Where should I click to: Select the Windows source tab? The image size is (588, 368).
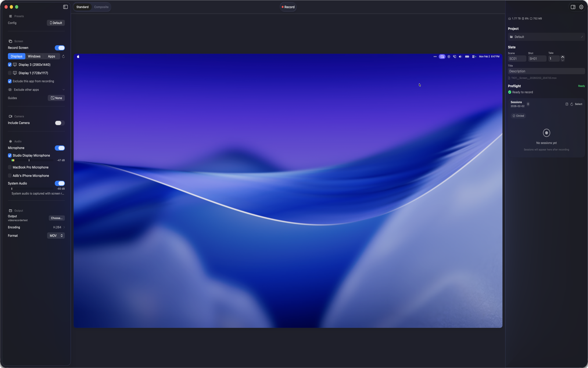[x=34, y=56]
